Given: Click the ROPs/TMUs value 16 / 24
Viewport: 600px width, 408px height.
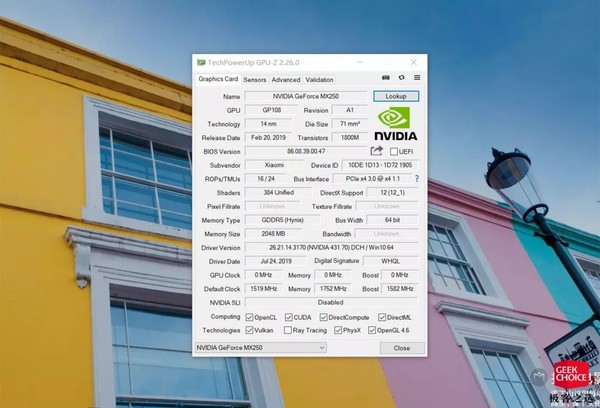Looking at the screenshot, I should (x=266, y=179).
